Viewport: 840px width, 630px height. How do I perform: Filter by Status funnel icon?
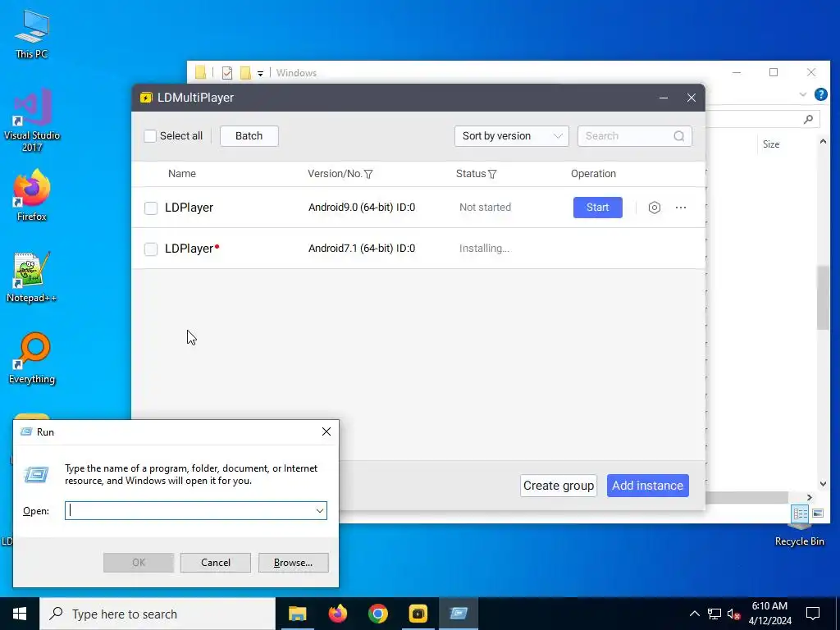pyautogui.click(x=492, y=174)
